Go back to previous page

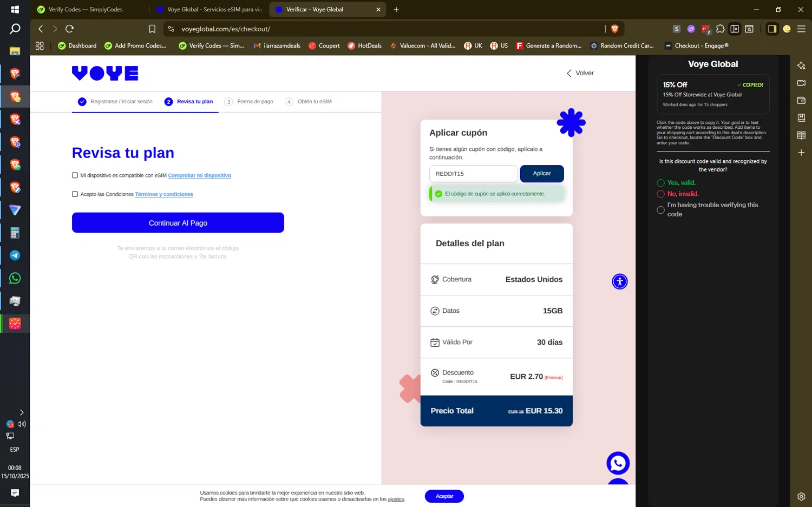[x=41, y=29]
